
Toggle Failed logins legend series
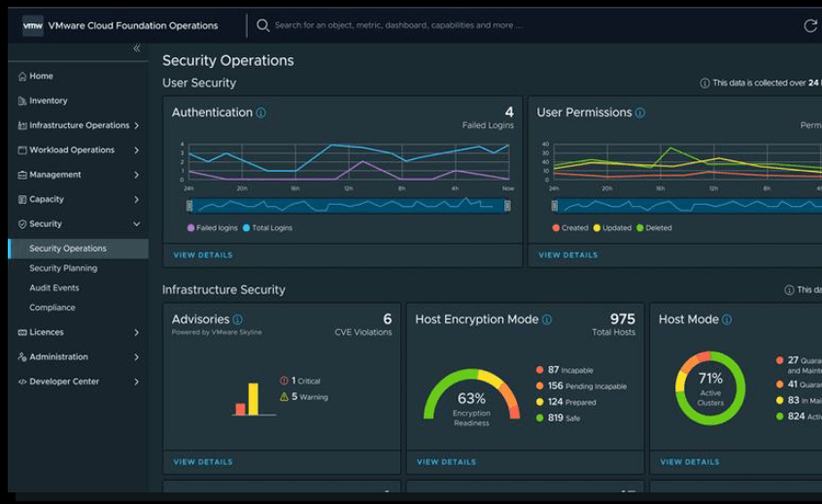coord(213,228)
